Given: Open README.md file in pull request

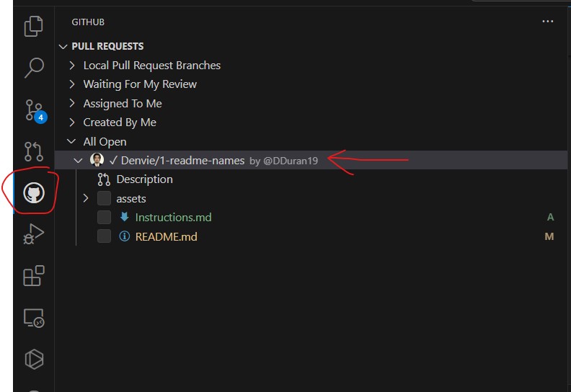Looking at the screenshot, I should [166, 236].
